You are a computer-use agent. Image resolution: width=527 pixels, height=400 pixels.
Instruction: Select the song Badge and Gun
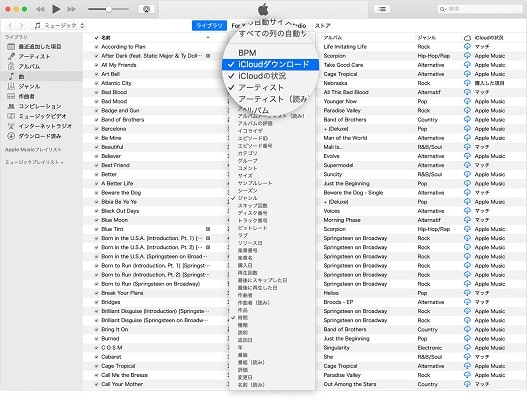120,111
